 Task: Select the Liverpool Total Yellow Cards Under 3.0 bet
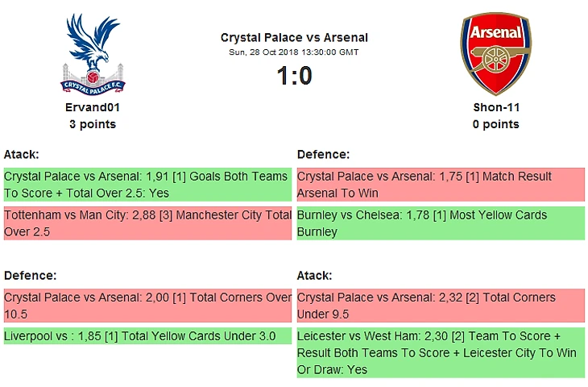147,336
